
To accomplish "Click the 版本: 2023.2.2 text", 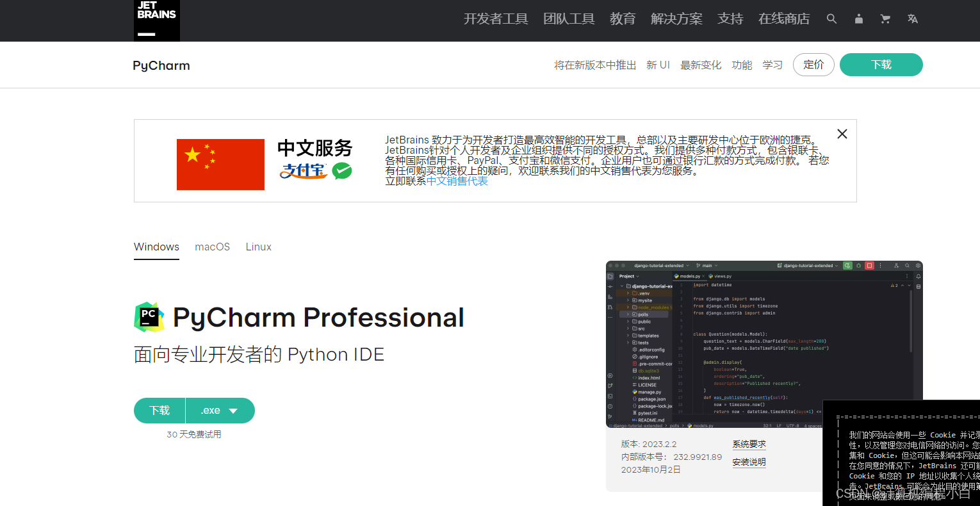I will (649, 444).
